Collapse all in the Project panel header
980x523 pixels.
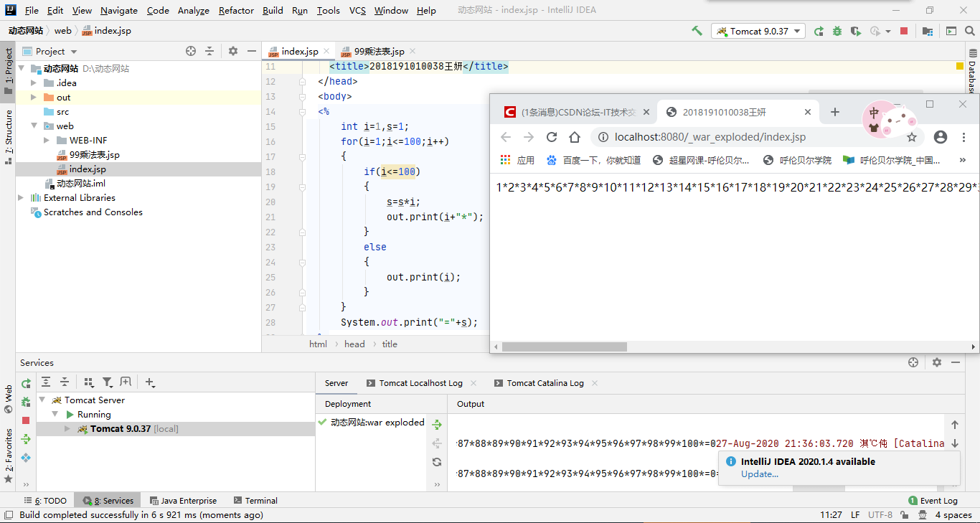[209, 51]
